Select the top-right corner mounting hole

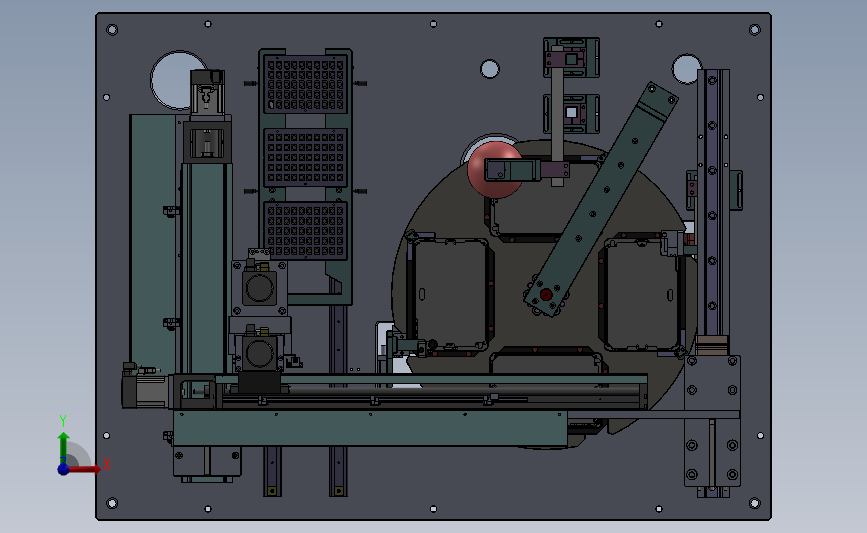pyautogui.click(x=755, y=29)
